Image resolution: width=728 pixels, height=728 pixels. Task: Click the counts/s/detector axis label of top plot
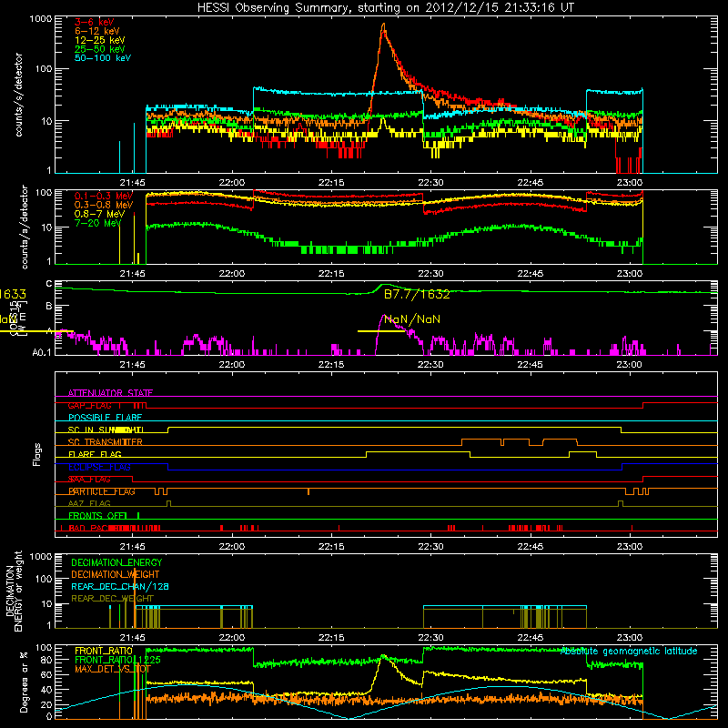[x=19, y=95]
